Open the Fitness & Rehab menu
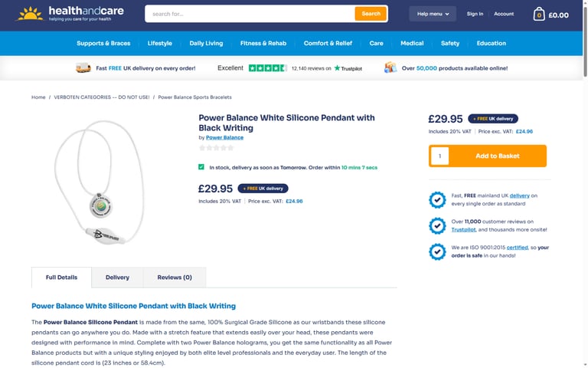Viewport: 588px width, 368px height. (263, 43)
